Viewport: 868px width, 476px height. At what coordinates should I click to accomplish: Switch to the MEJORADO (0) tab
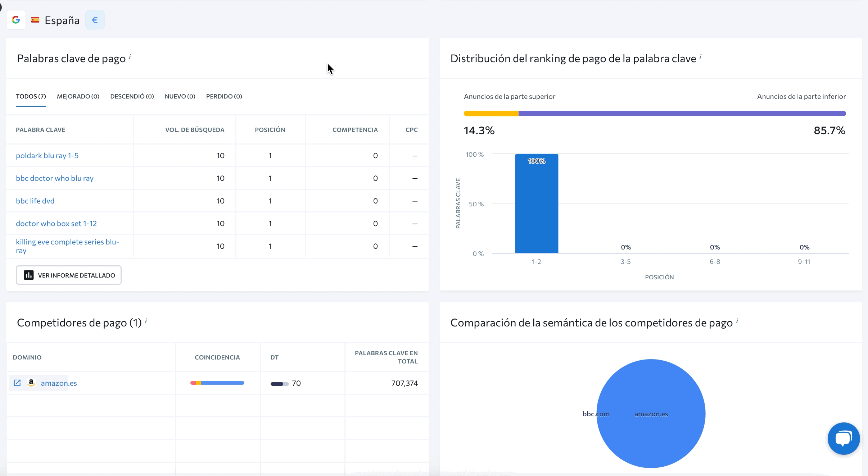pos(78,96)
